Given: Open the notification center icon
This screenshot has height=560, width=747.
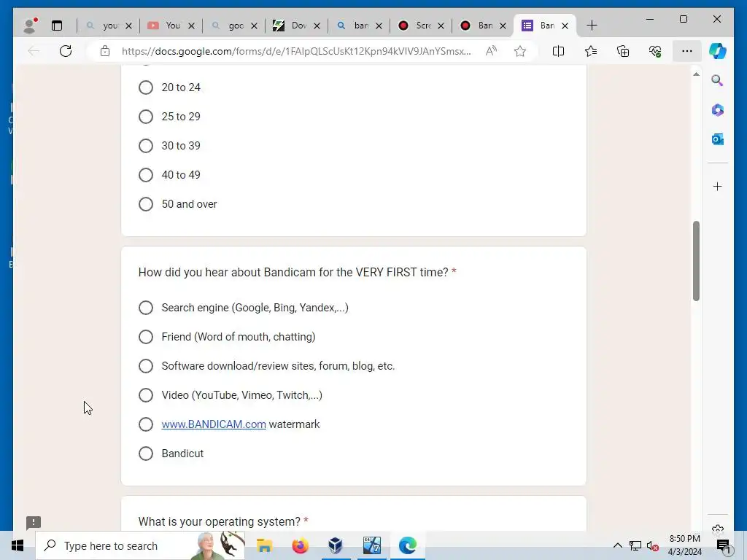Looking at the screenshot, I should (x=723, y=546).
